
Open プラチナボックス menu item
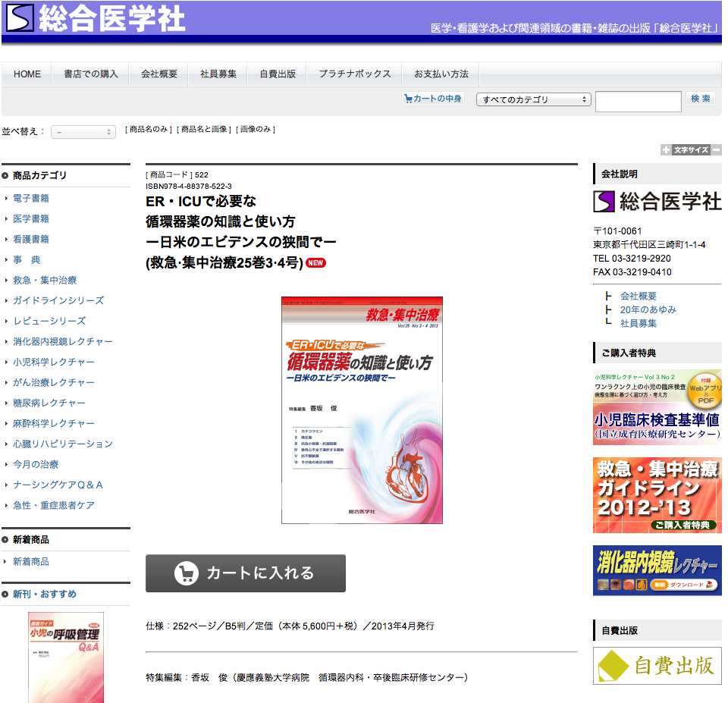pyautogui.click(x=354, y=74)
